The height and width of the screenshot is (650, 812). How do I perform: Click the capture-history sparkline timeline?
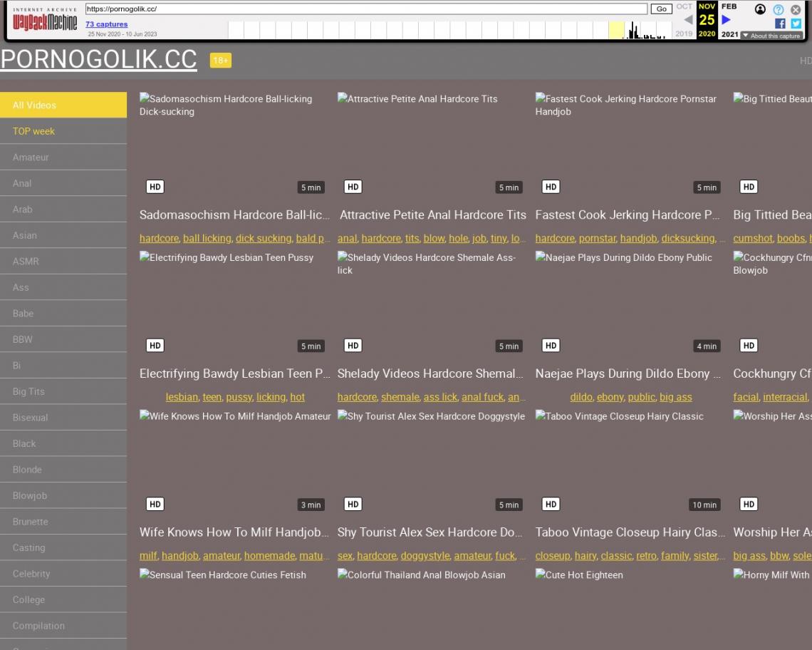(451, 29)
